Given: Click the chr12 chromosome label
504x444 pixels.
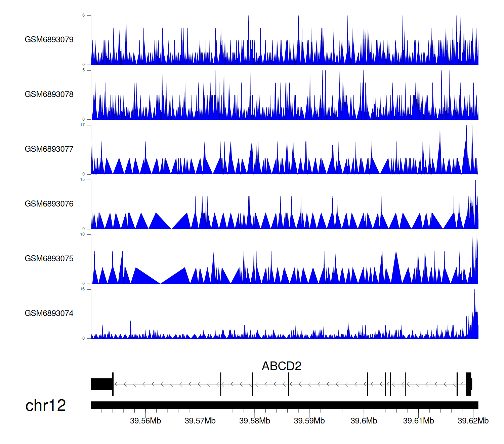Looking at the screenshot, I should pyautogui.click(x=45, y=405).
